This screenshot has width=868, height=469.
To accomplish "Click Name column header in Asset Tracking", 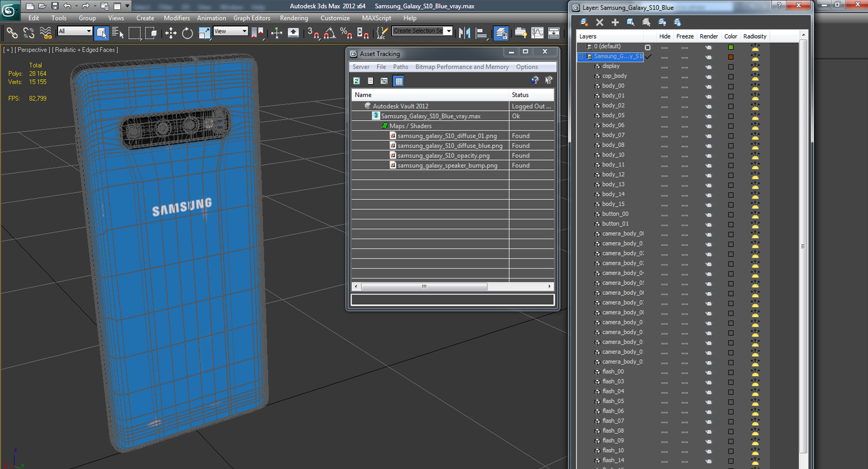I will [x=430, y=95].
